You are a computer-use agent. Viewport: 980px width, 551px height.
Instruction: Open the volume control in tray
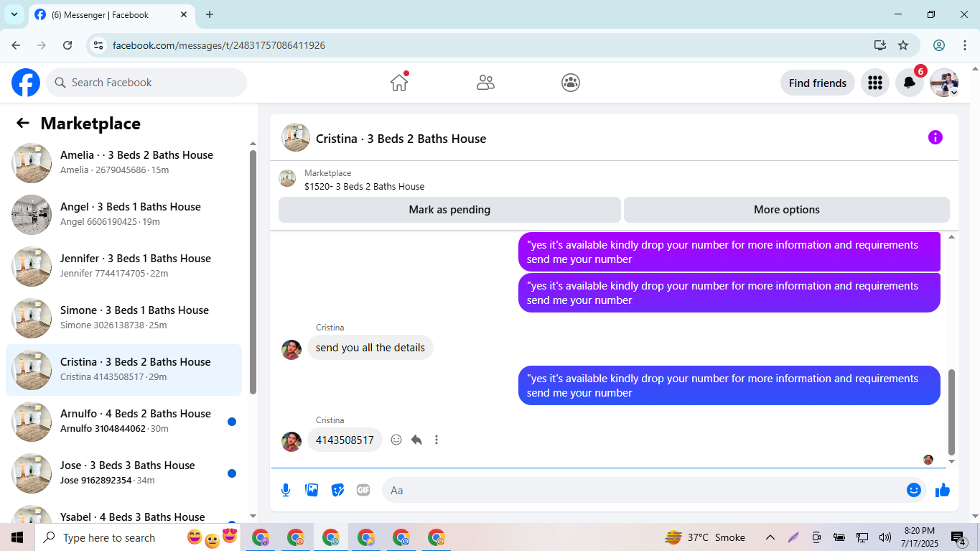(x=885, y=537)
